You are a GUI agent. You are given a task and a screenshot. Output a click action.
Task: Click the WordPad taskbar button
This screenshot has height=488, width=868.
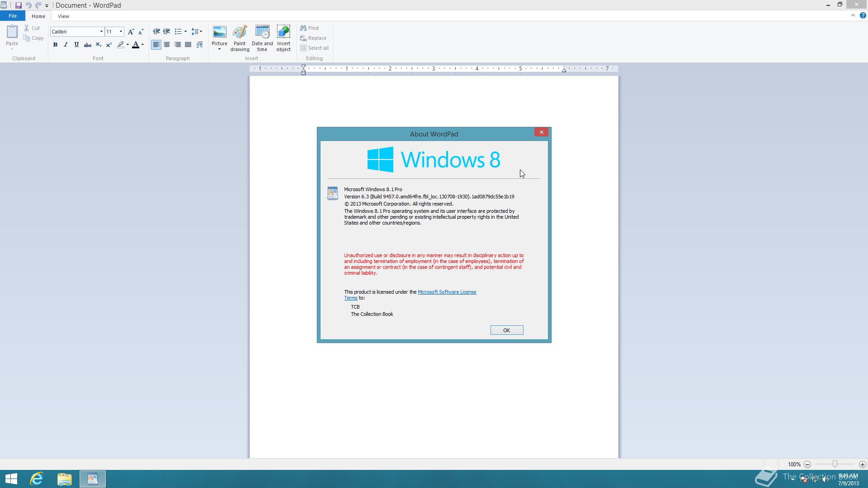click(x=93, y=479)
